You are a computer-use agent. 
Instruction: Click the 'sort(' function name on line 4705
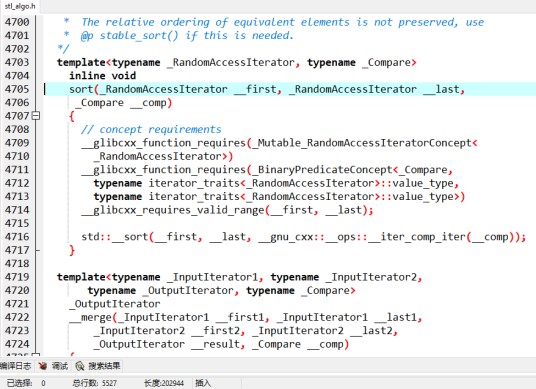click(84, 89)
